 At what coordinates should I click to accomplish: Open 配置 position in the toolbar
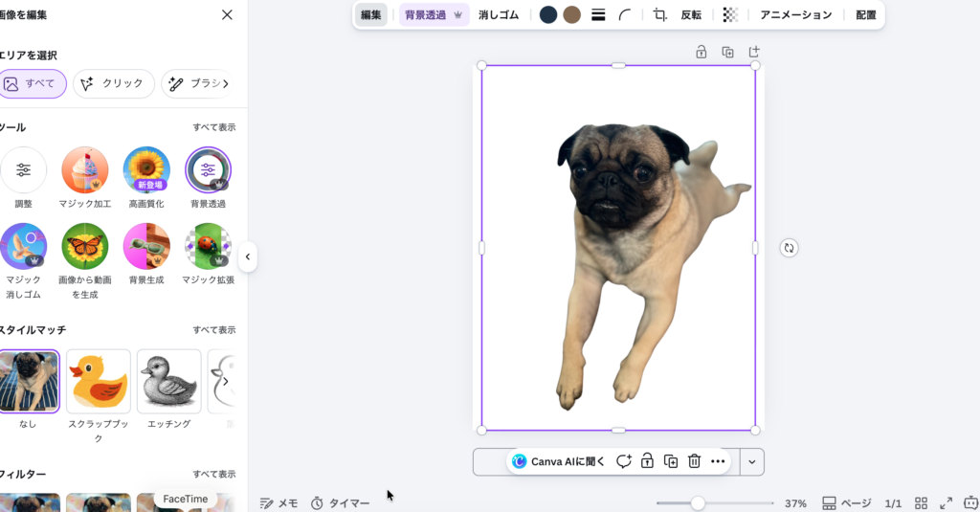click(x=865, y=15)
